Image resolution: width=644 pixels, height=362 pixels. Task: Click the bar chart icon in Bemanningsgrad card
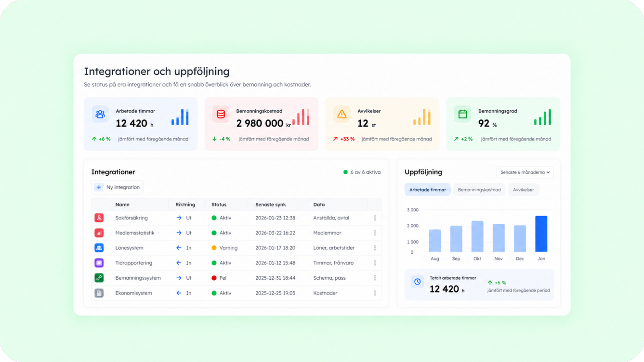[542, 117]
